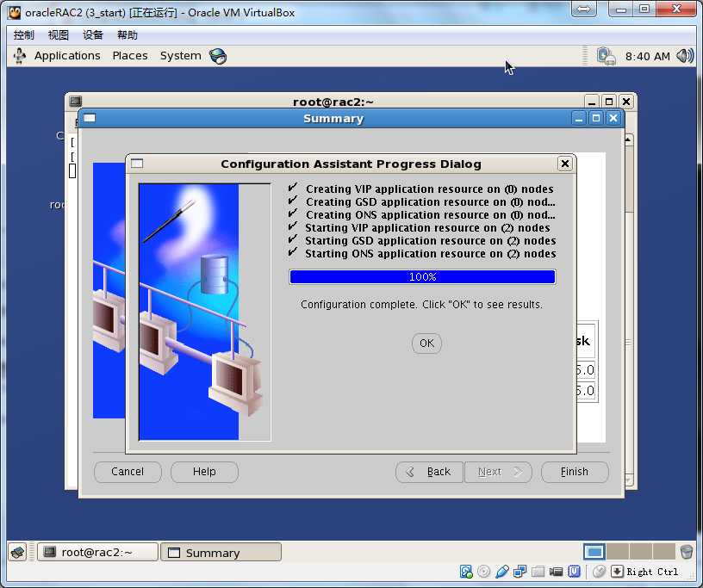Click the VirtualBox hard disk activity icon

pyautogui.click(x=466, y=572)
